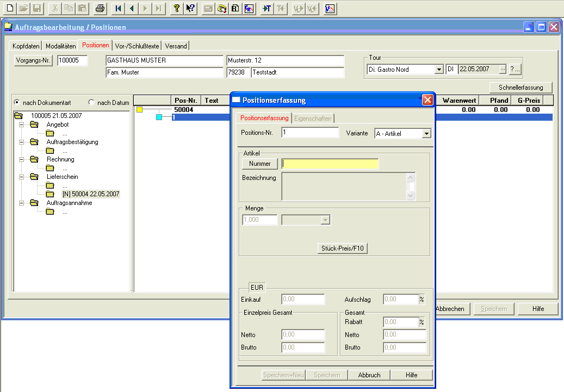Collapse the Angebot tree folder
The width and height of the screenshot is (564, 392).
point(22,125)
